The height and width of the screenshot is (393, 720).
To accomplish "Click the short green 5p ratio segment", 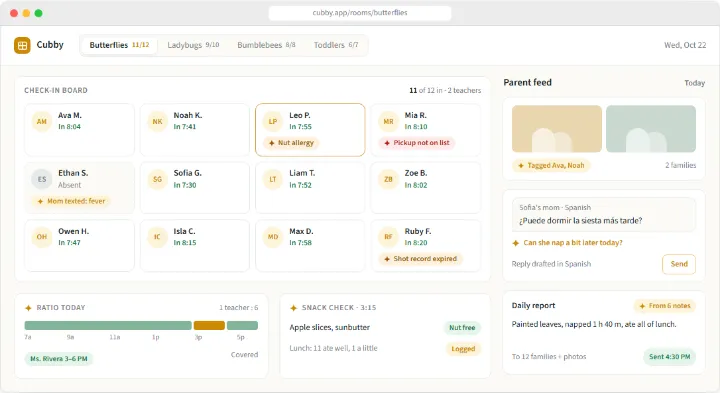I will coord(242,326).
